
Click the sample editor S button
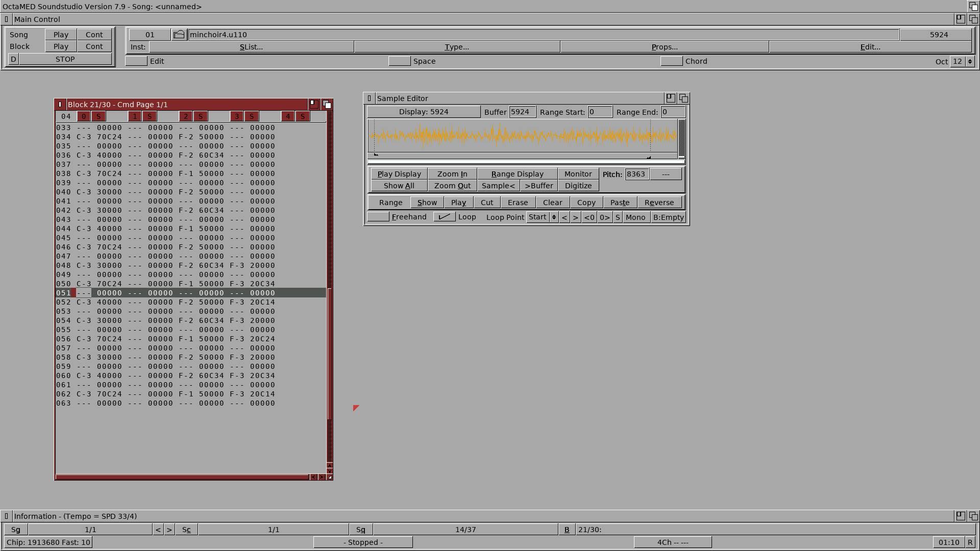(x=618, y=217)
